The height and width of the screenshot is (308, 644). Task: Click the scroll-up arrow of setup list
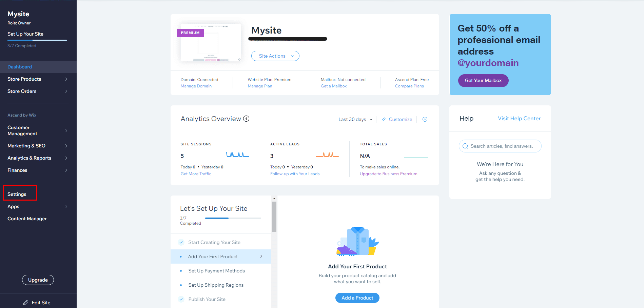[274, 199]
